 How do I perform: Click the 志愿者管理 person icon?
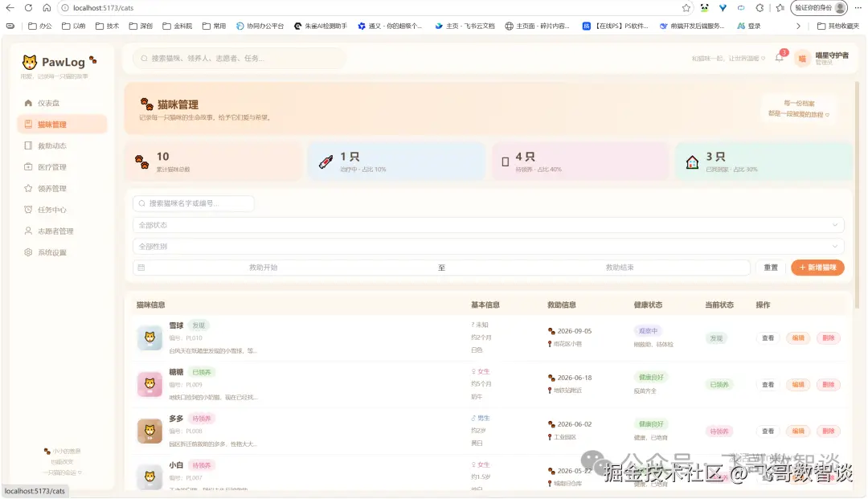pyautogui.click(x=28, y=231)
